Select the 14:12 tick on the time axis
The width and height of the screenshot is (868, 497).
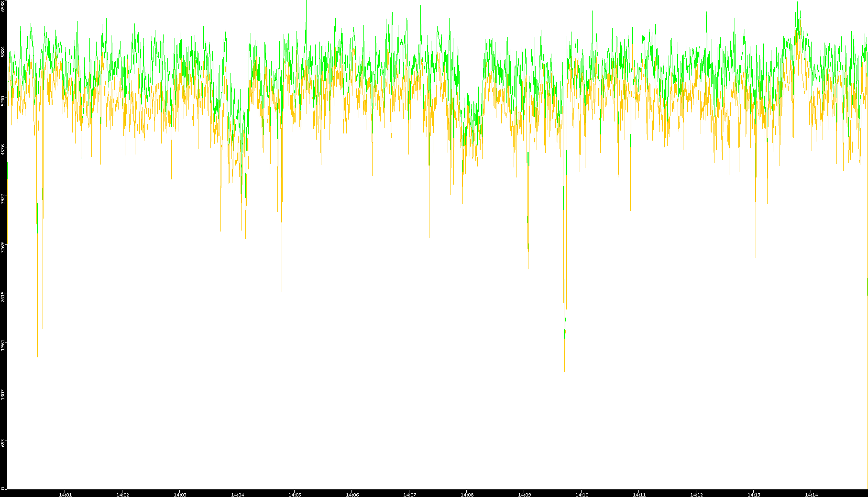(x=696, y=495)
